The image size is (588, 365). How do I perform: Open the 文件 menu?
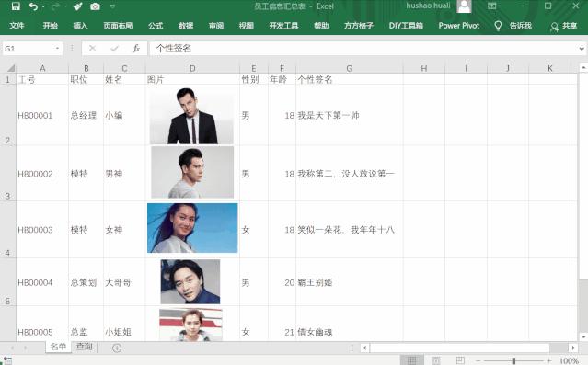point(17,26)
